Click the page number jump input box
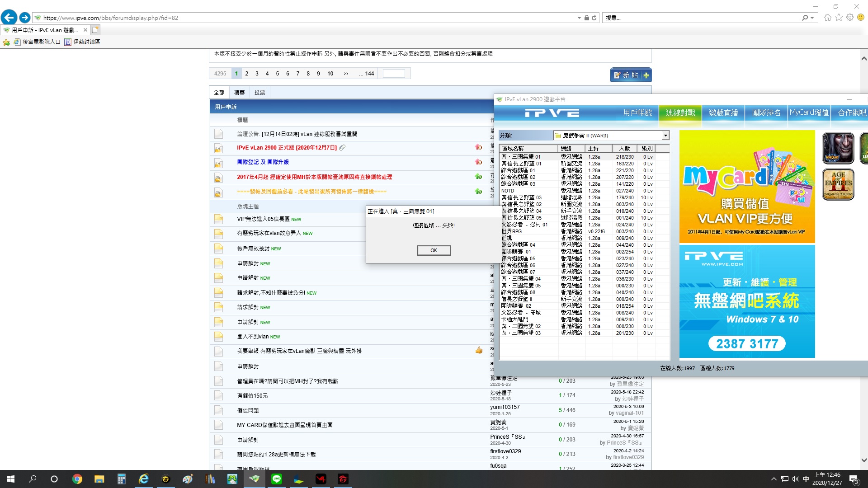The height and width of the screenshot is (488, 868). click(394, 74)
